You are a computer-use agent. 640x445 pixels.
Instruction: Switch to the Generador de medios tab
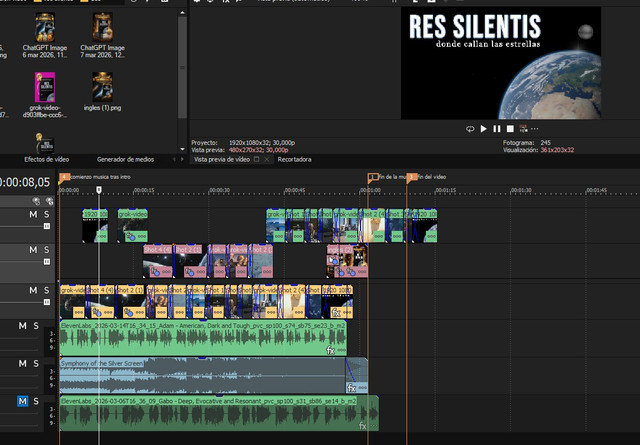(x=125, y=159)
